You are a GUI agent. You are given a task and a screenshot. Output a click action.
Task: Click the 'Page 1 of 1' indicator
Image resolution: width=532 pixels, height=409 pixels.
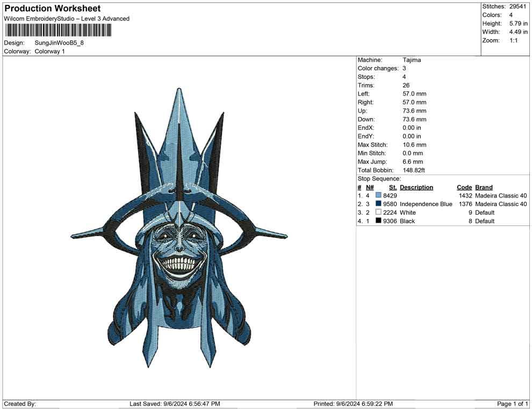512,404
